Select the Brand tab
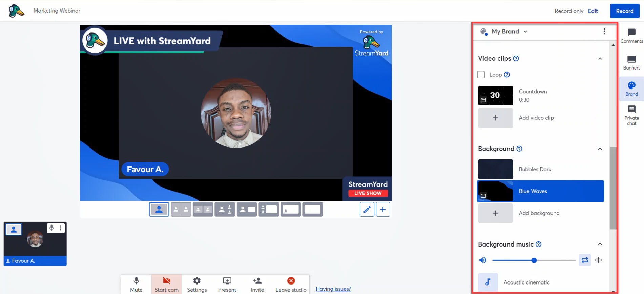644x294 pixels. pos(631,89)
